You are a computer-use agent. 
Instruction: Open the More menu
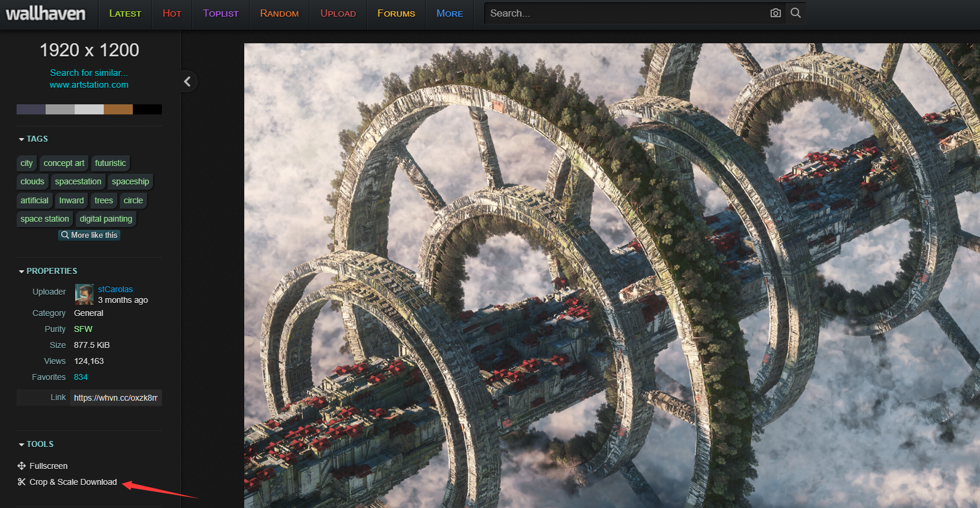pos(449,14)
